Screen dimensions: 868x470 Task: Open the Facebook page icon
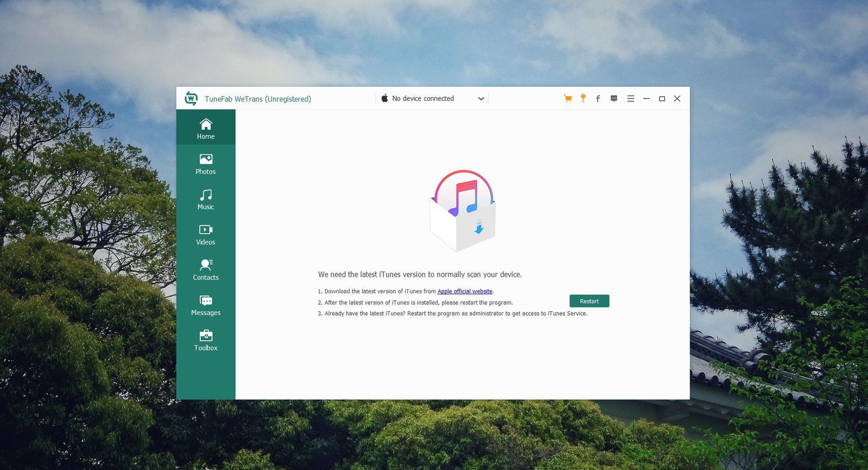pyautogui.click(x=598, y=99)
